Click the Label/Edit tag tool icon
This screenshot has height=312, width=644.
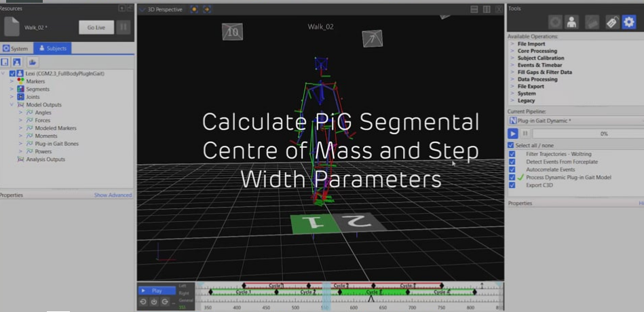[x=611, y=22]
